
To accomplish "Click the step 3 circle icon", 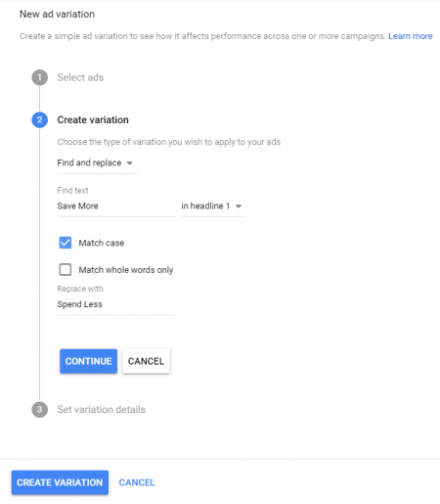I will pyautogui.click(x=39, y=409).
